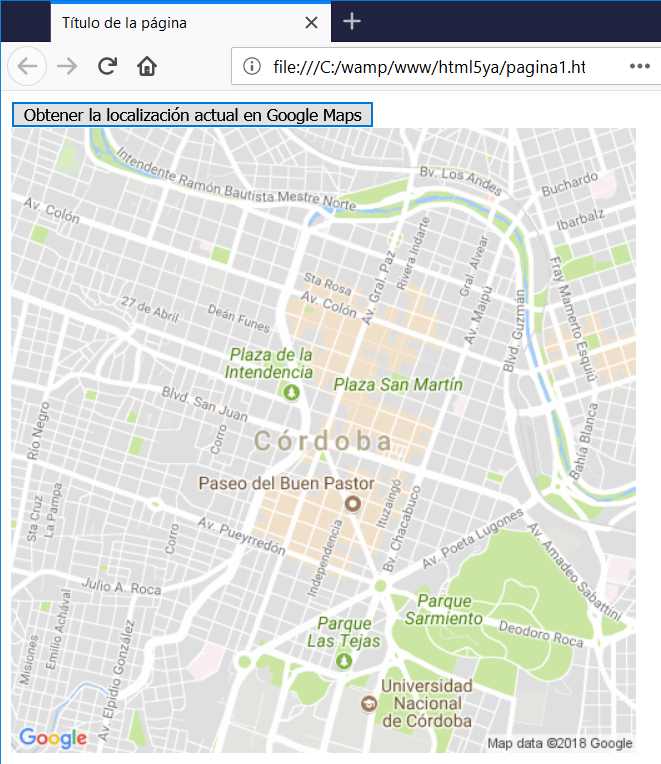Click the 27 de Abril street label
Image resolution: width=661 pixels, height=764 pixels.
pos(150,309)
